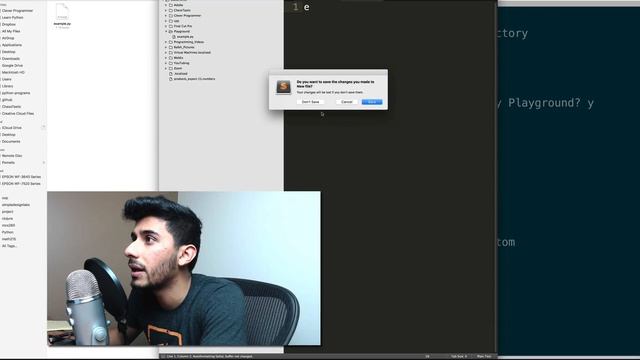The image size is (640, 360).
Task: Click the Python tag in Finder sidebar
Action: click(x=7, y=232)
